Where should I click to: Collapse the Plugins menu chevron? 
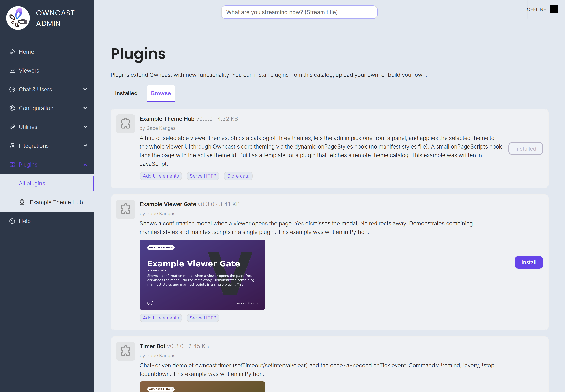pos(85,165)
